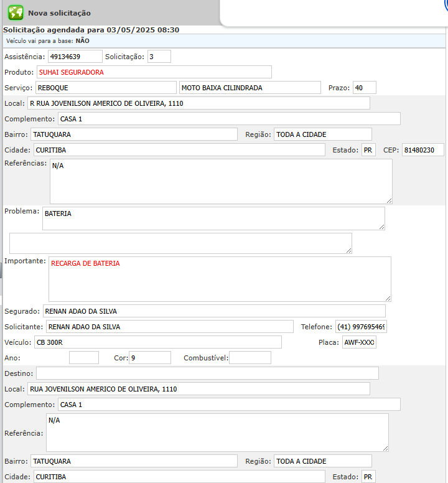Click the Assistência number field
Viewport: 448px width, 483px height.
pos(75,57)
